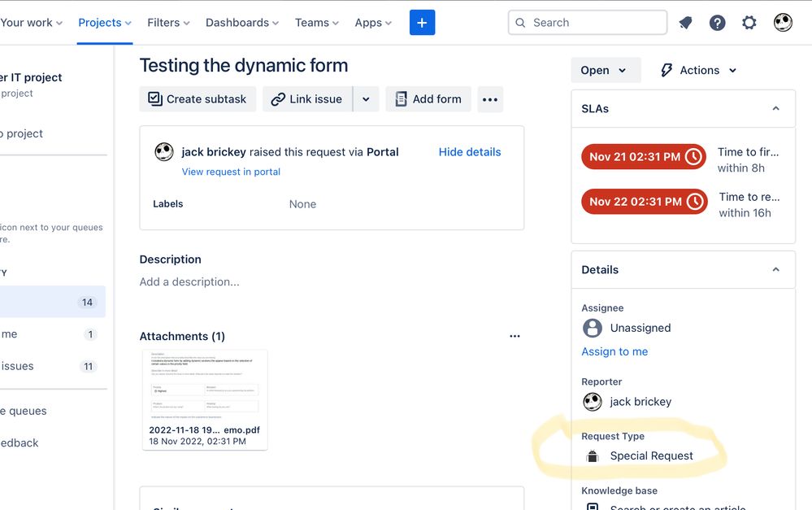This screenshot has height=510, width=812.
Task: Open the feedback item in sidebar
Action: [20, 443]
